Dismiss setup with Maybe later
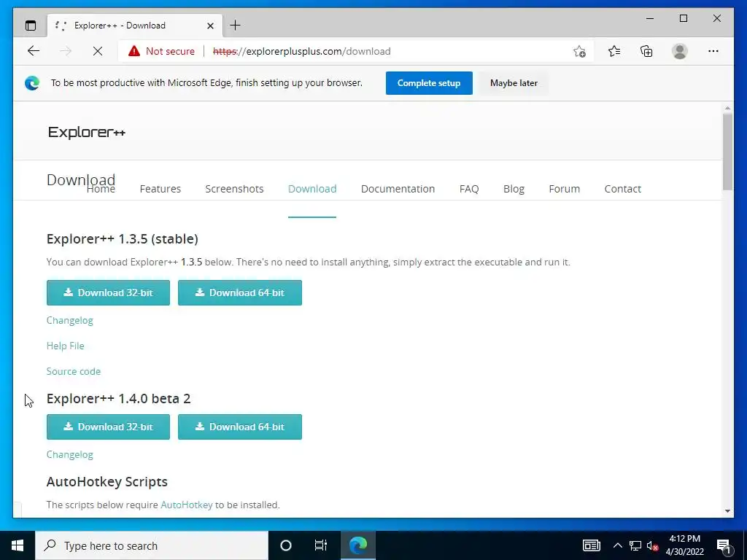Viewport: 747px width, 560px height. 514,83
